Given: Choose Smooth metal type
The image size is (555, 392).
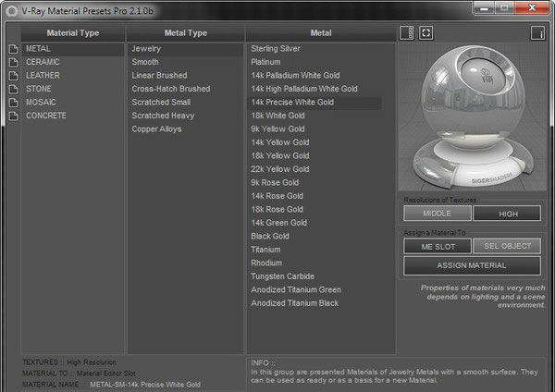Looking at the screenshot, I should pos(186,62).
